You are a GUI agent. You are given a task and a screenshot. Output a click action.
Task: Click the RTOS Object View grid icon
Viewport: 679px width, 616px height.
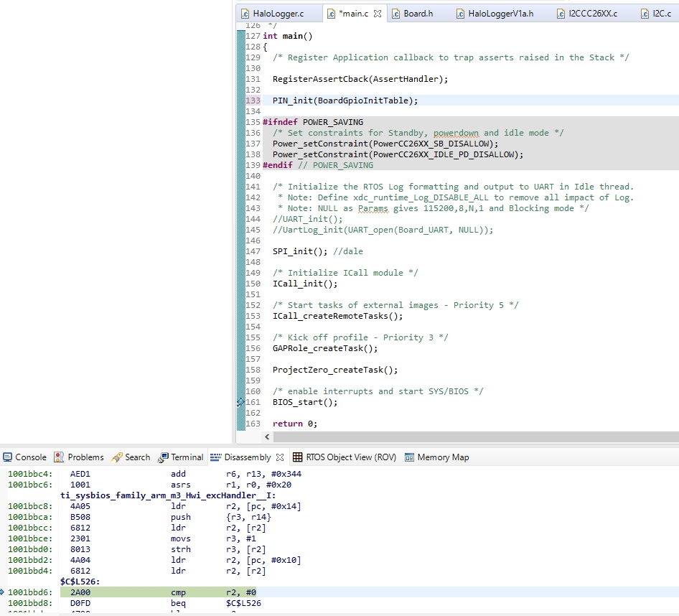297,457
